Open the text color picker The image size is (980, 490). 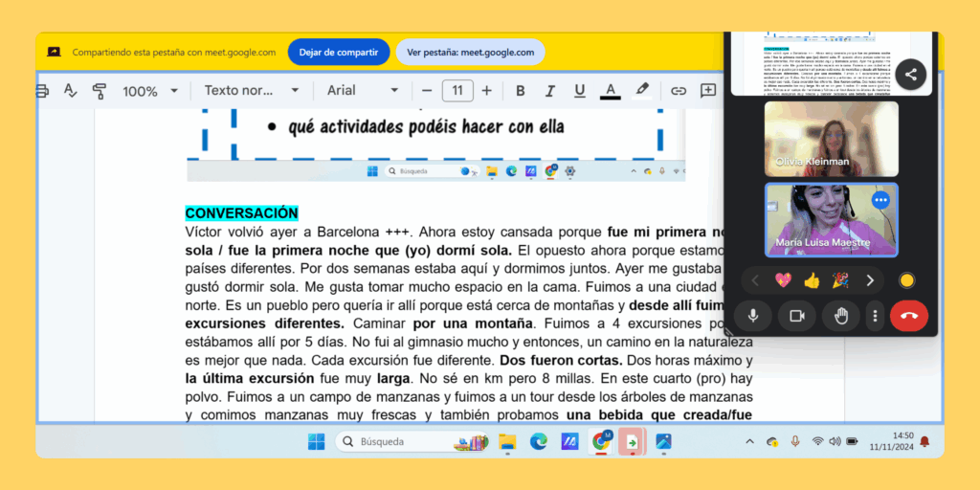coord(610,91)
